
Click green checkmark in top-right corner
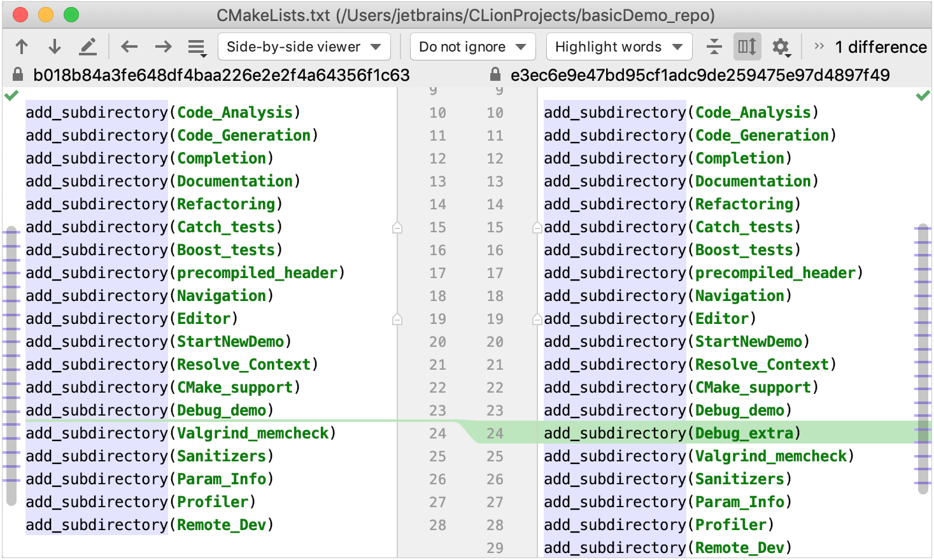point(923,96)
